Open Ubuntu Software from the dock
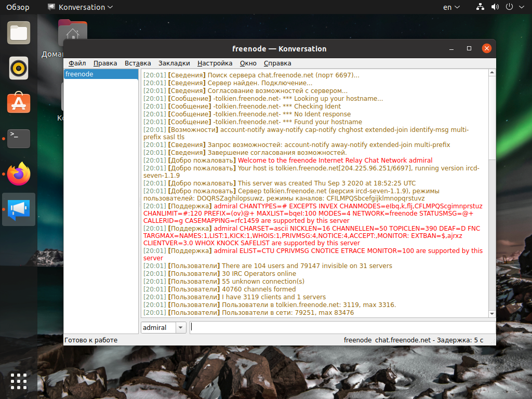This screenshot has width=532, height=399. pyautogui.click(x=19, y=103)
